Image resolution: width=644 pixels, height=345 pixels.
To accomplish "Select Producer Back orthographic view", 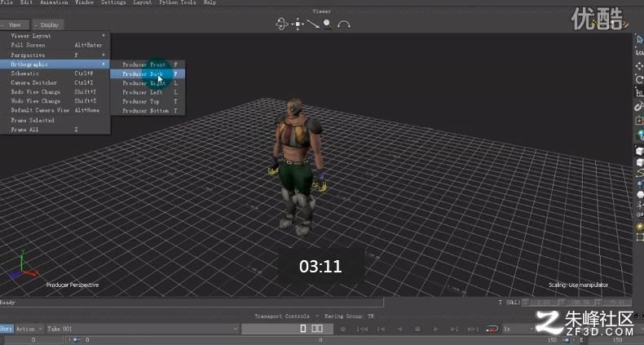I will coord(148,74).
